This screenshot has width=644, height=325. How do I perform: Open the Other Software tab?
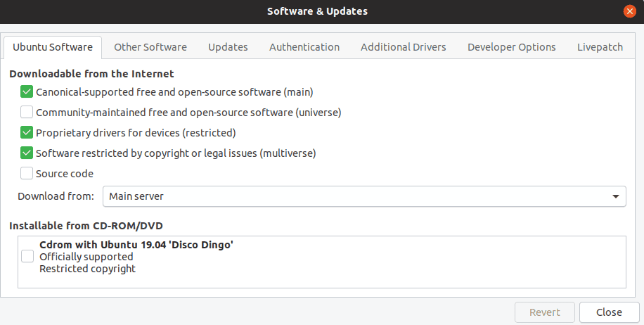pyautogui.click(x=150, y=47)
